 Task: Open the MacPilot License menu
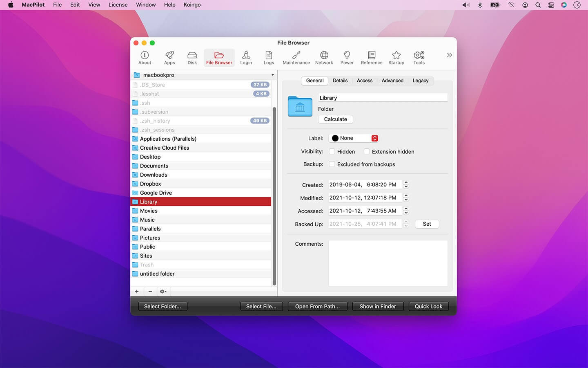tap(118, 4)
